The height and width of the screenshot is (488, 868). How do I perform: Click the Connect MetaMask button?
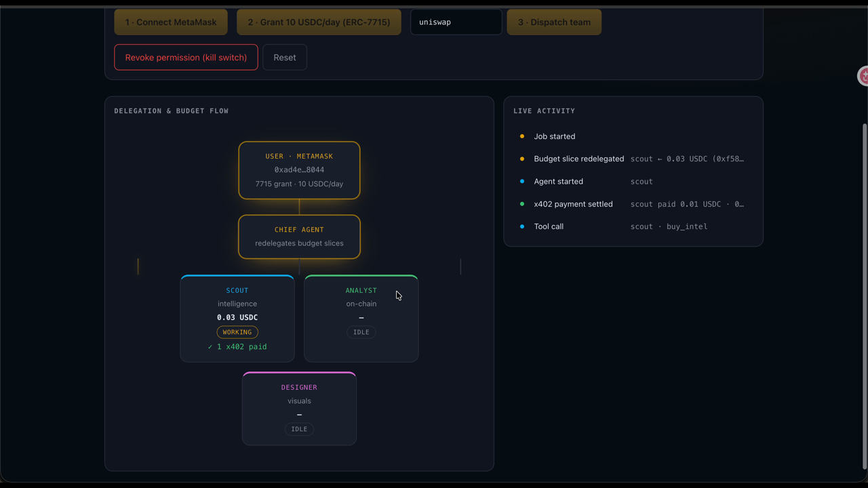click(x=171, y=22)
